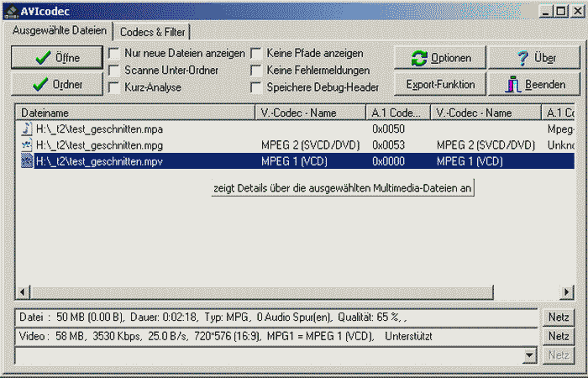This screenshot has width=588, height=378.
Task: Select the Ausgewählte Dateien tab
Action: [60, 30]
